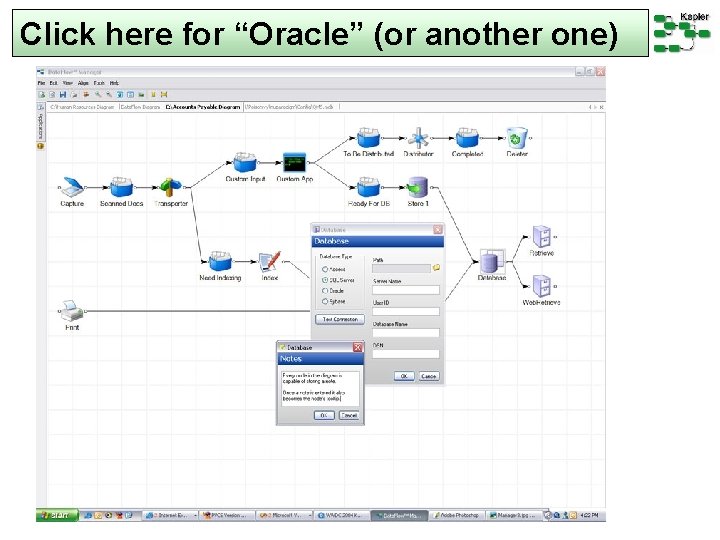
Task: Open the Windows Start button
Action: (x=57, y=515)
